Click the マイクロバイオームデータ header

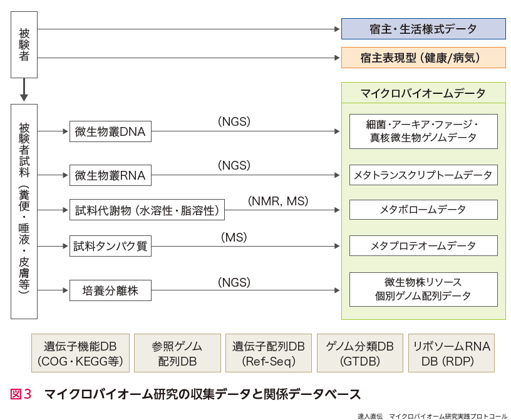pyautogui.click(x=423, y=93)
